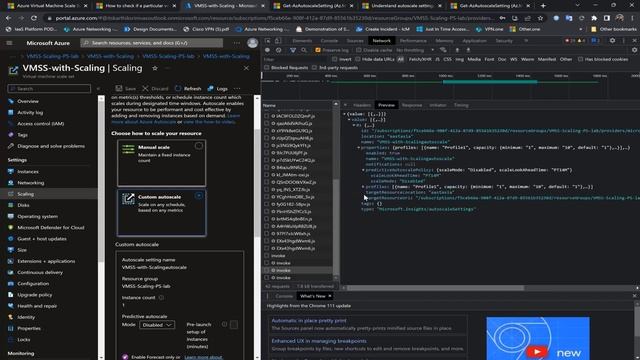Click the network Filter text field
640x360 pixels.
click(295, 59)
